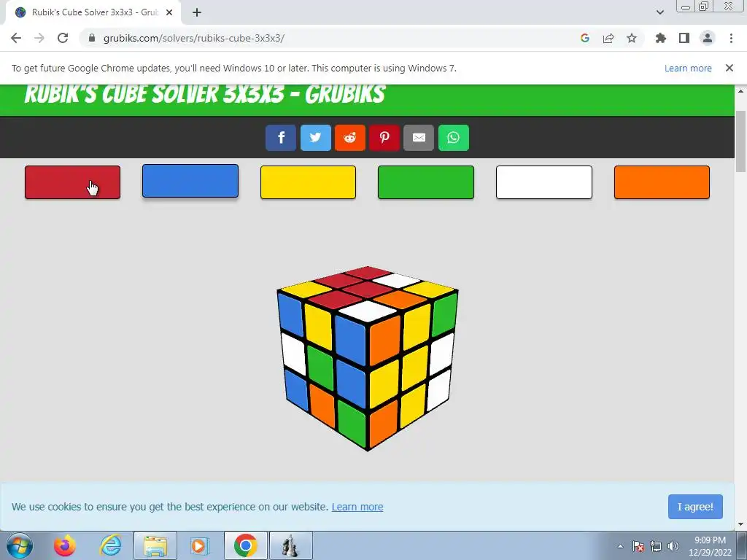Image resolution: width=747 pixels, height=560 pixels.
Task: Click the Rubik's Cube Solver 3x3x3 heading
Action: pos(205,94)
